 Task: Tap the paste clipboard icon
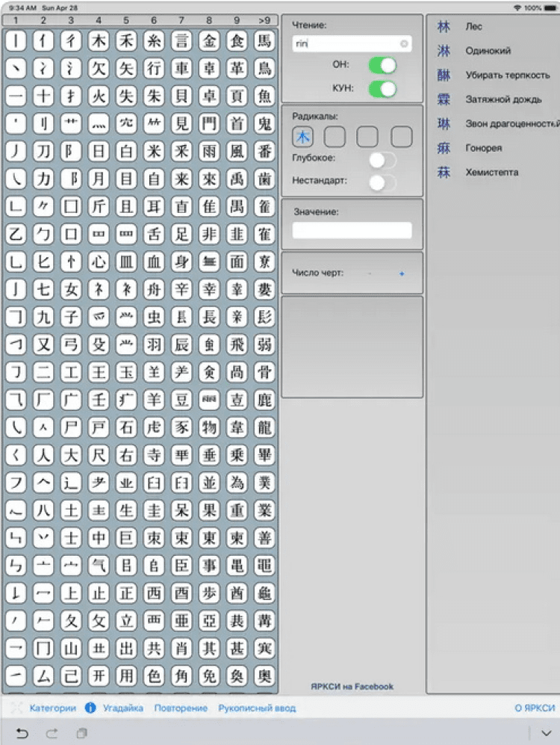coord(81,733)
